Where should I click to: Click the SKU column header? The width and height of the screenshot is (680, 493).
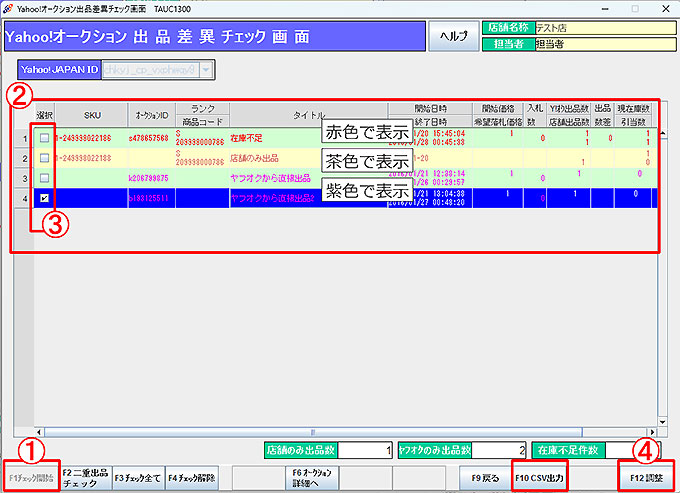pyautogui.click(x=92, y=115)
